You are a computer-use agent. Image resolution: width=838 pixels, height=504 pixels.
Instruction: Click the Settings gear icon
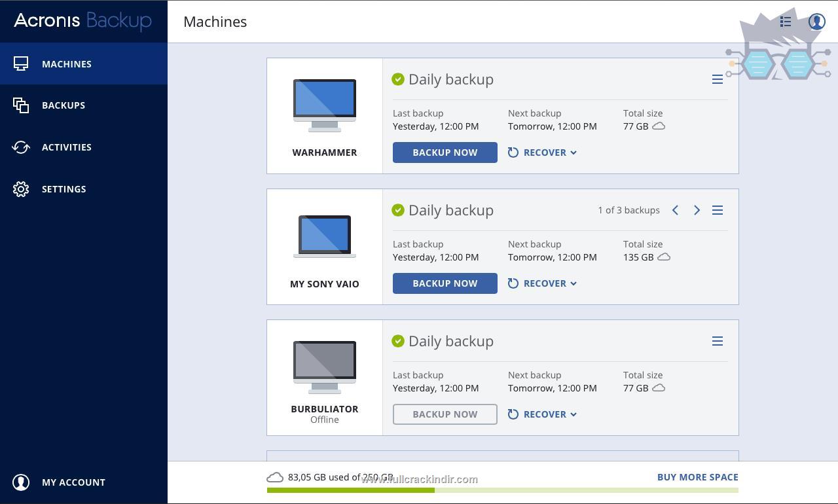[x=21, y=189]
